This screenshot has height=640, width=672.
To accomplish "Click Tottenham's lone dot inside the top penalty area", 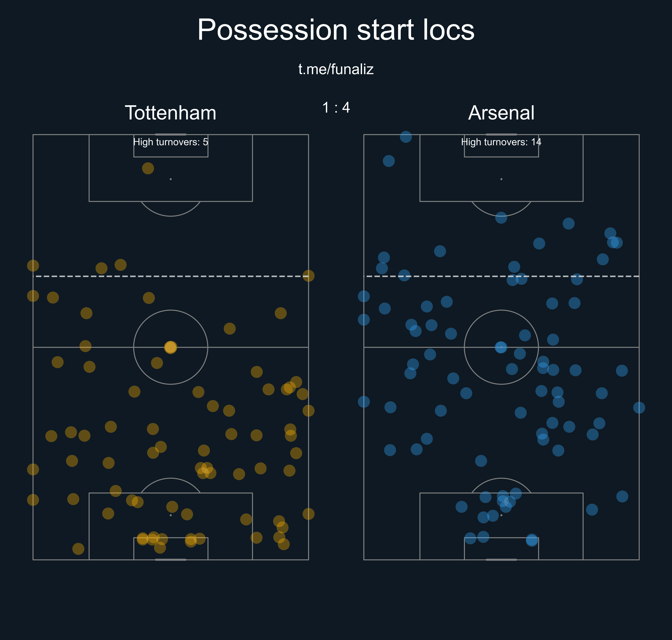I will (148, 168).
